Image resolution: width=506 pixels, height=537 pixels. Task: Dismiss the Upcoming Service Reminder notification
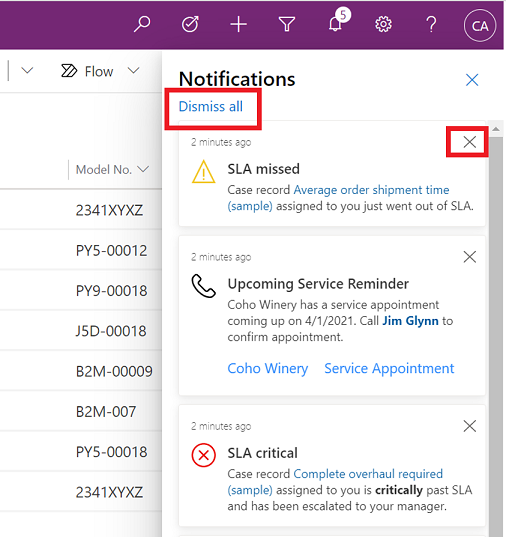point(470,257)
